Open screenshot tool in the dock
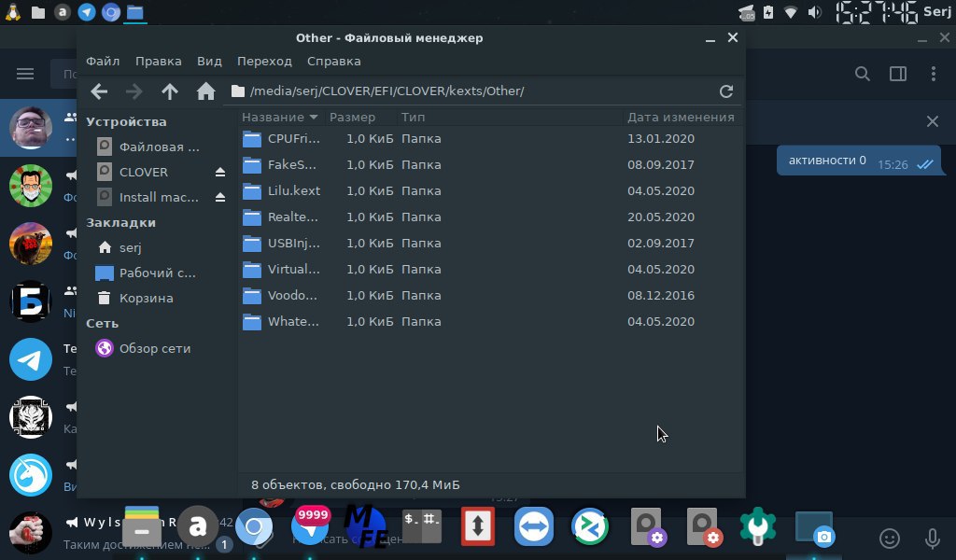 click(814, 529)
